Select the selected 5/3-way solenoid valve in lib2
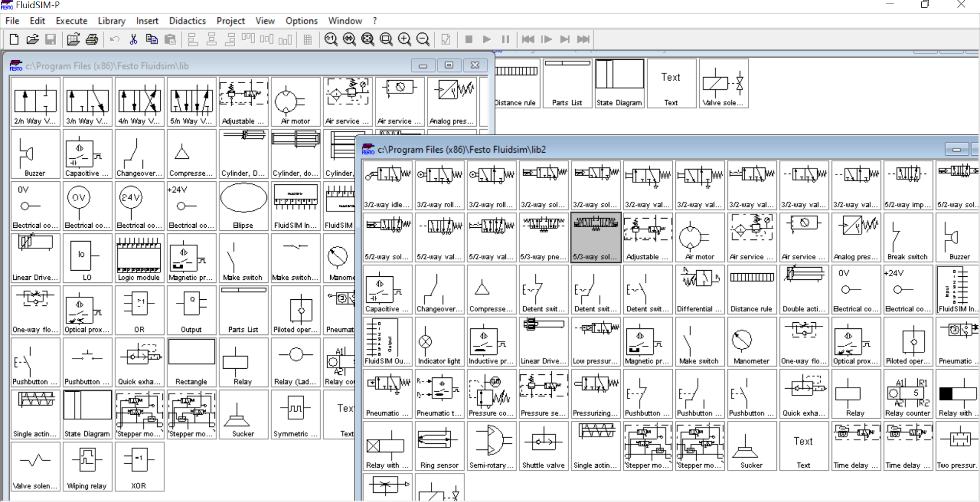 click(x=596, y=237)
